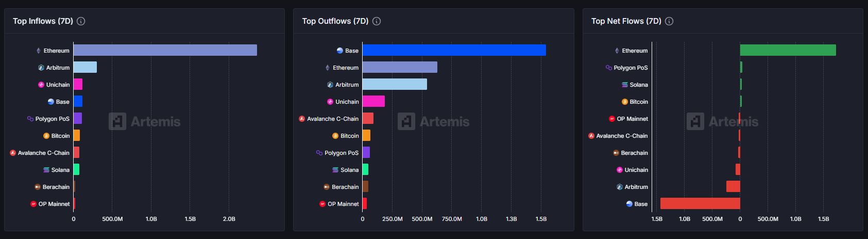The image size is (868, 239).
Task: Click the Berachain label in Top Outflows
Action: pos(345,187)
